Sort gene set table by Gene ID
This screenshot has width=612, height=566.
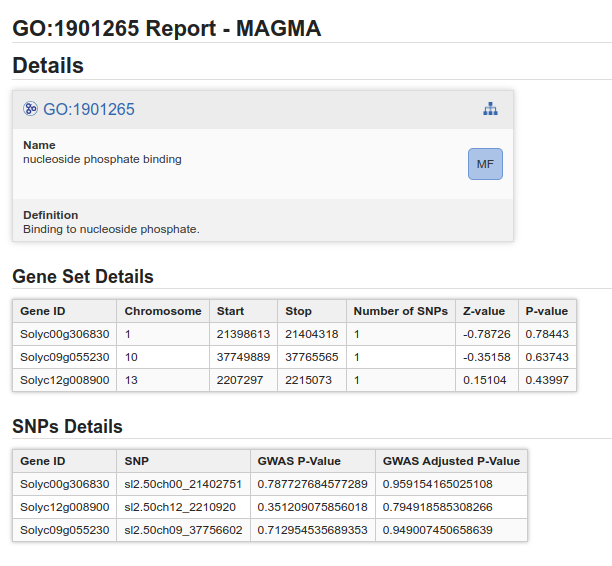(42, 311)
